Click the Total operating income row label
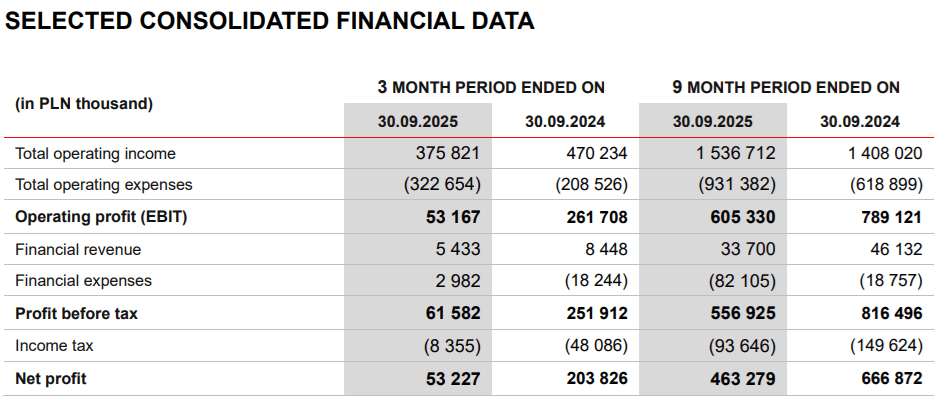The image size is (945, 400). tap(96, 153)
